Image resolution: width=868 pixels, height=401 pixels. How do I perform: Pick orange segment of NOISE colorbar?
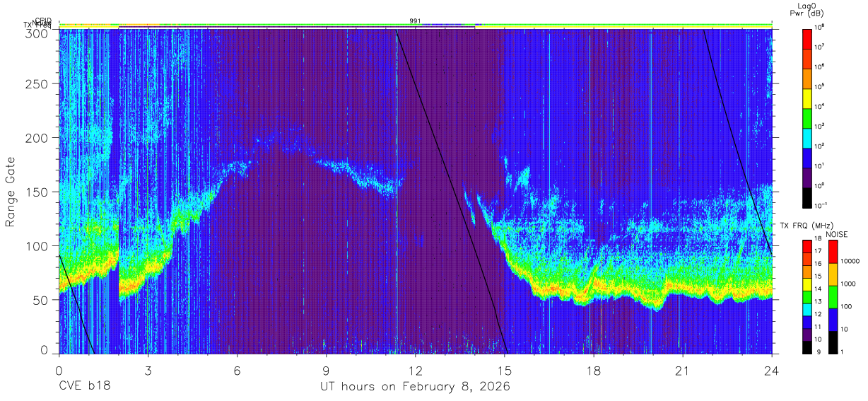(833, 274)
